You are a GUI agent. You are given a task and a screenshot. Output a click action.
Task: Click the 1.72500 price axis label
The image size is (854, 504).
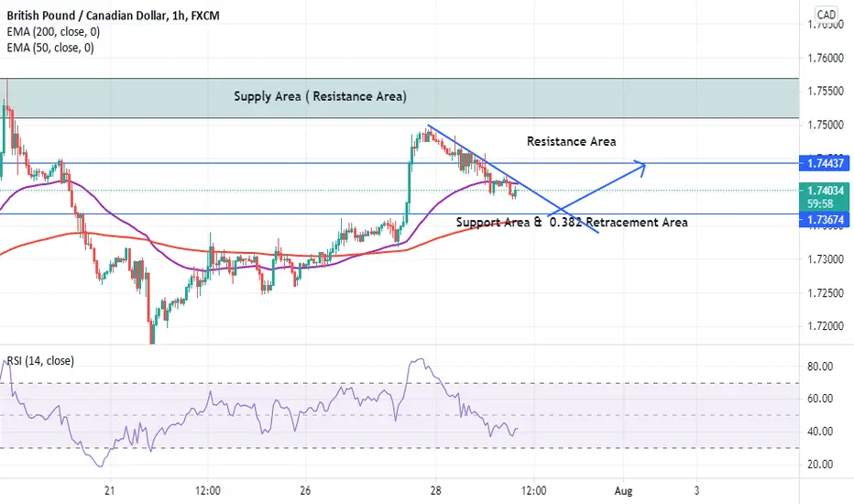826,292
